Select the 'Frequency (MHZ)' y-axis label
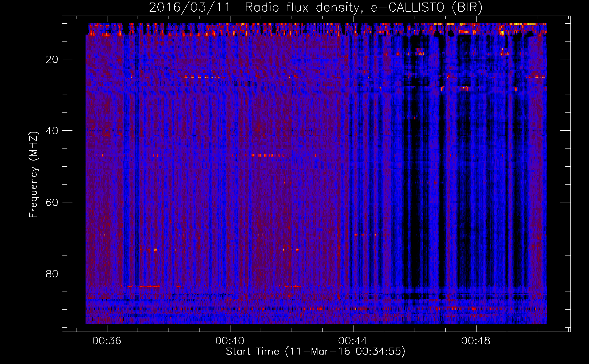The width and height of the screenshot is (589, 364). (33, 174)
